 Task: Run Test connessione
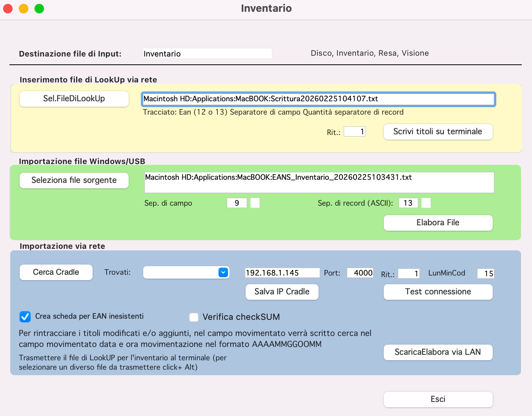coord(438,292)
